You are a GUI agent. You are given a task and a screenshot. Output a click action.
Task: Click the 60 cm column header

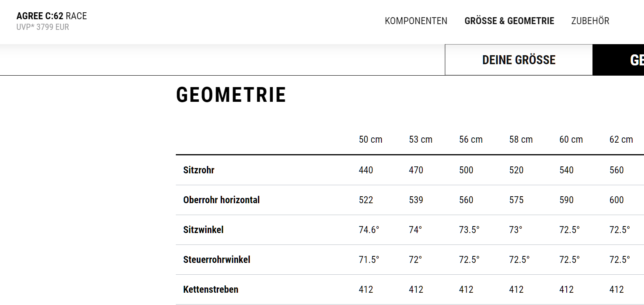pos(571,139)
